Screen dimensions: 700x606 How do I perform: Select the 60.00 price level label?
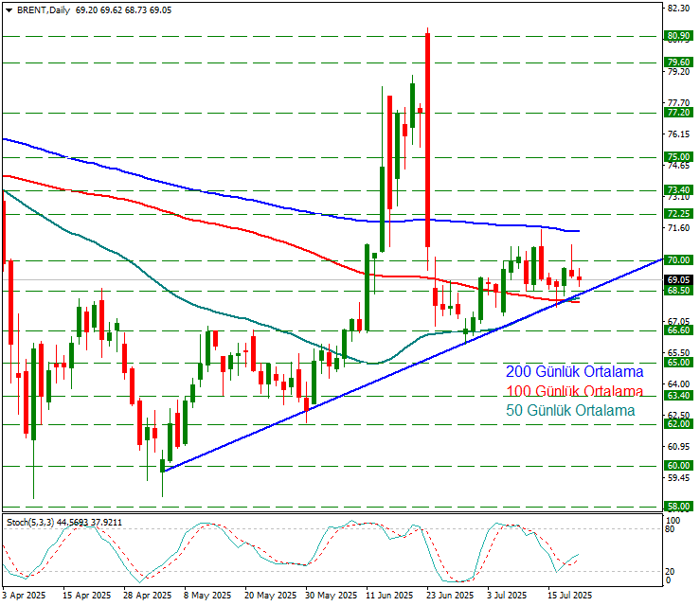coord(678,466)
